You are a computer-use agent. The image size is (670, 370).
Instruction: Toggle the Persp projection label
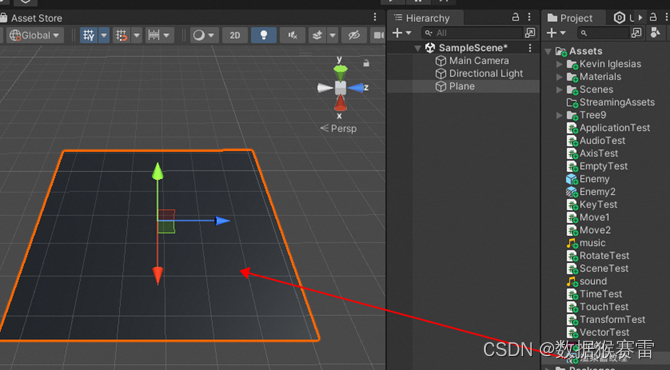tap(338, 128)
